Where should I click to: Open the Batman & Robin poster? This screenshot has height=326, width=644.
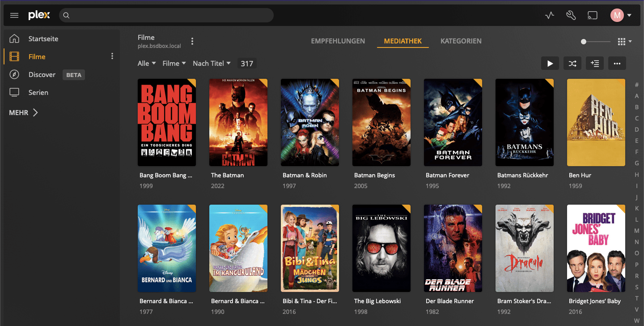pyautogui.click(x=310, y=122)
